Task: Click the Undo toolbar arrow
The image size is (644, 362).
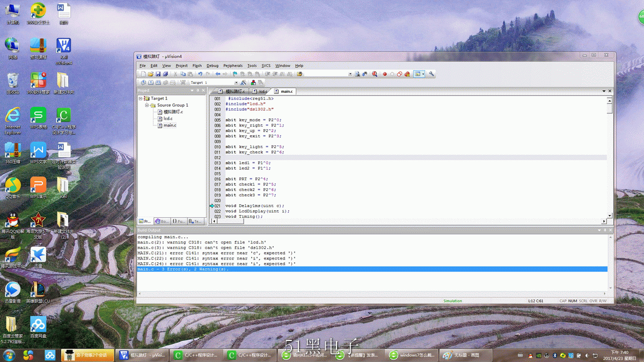Action: point(200,74)
